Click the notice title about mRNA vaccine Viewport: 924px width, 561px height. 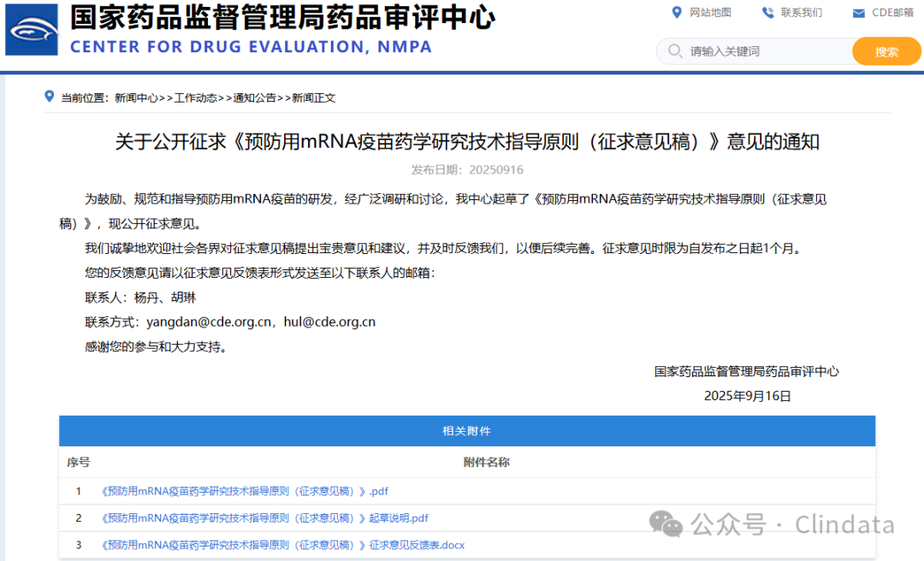[x=467, y=141]
